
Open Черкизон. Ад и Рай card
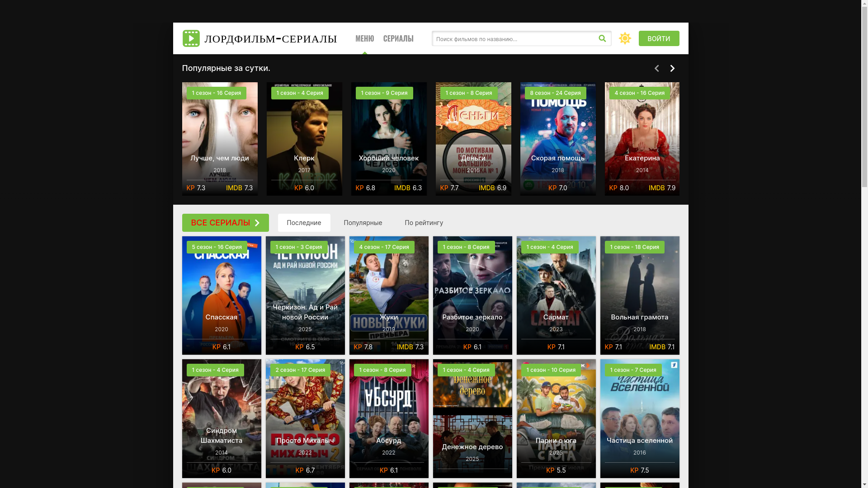pyautogui.click(x=305, y=296)
